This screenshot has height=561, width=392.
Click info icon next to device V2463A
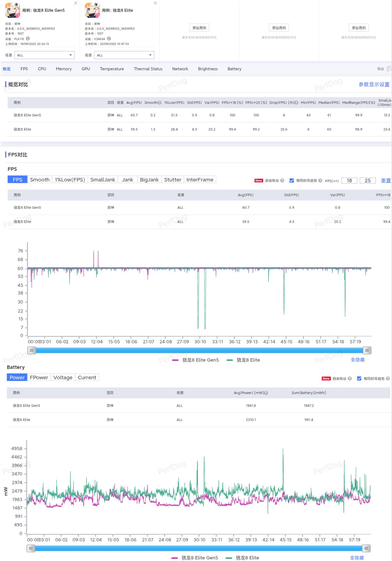click(109, 39)
